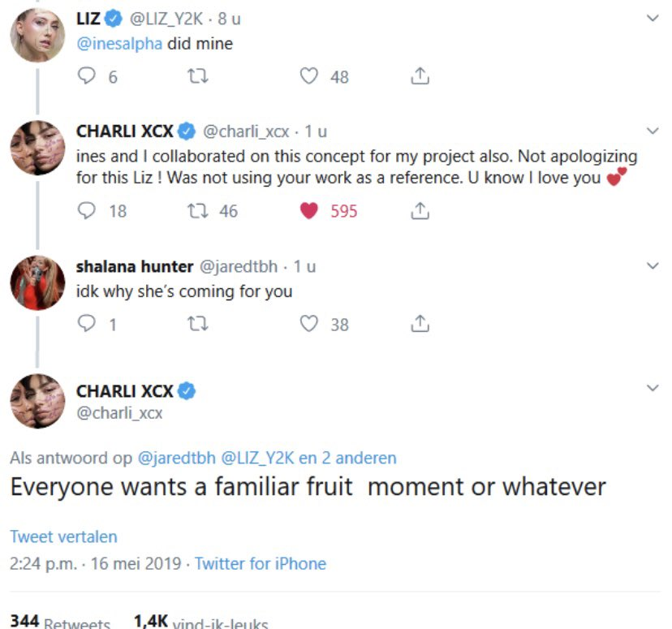Share shalana hunter's tweet
The image size is (672, 629).
coord(420,324)
